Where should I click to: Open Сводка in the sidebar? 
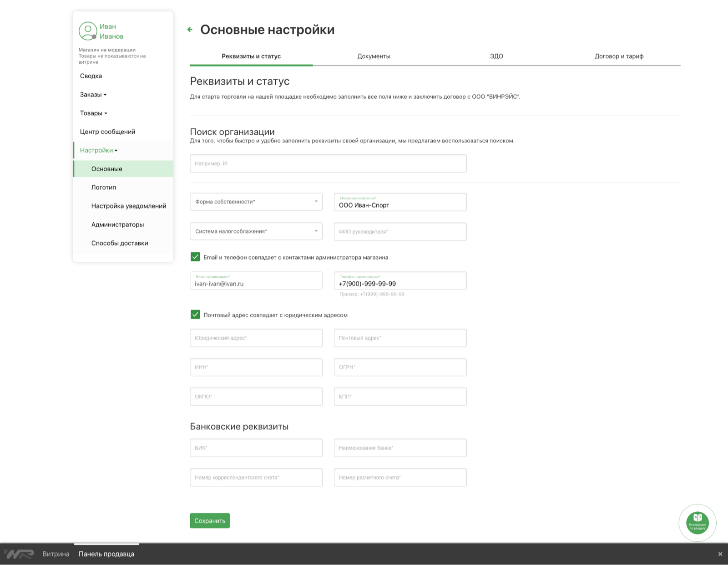[x=91, y=76]
